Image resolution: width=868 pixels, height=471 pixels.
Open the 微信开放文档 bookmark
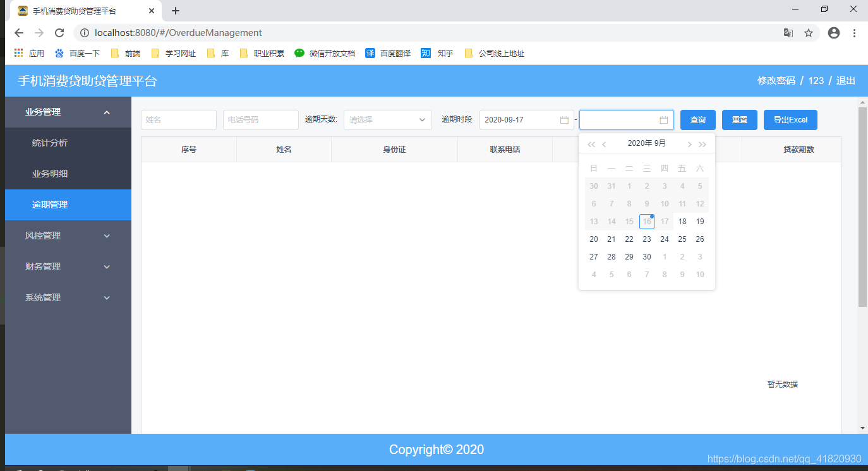pos(325,54)
